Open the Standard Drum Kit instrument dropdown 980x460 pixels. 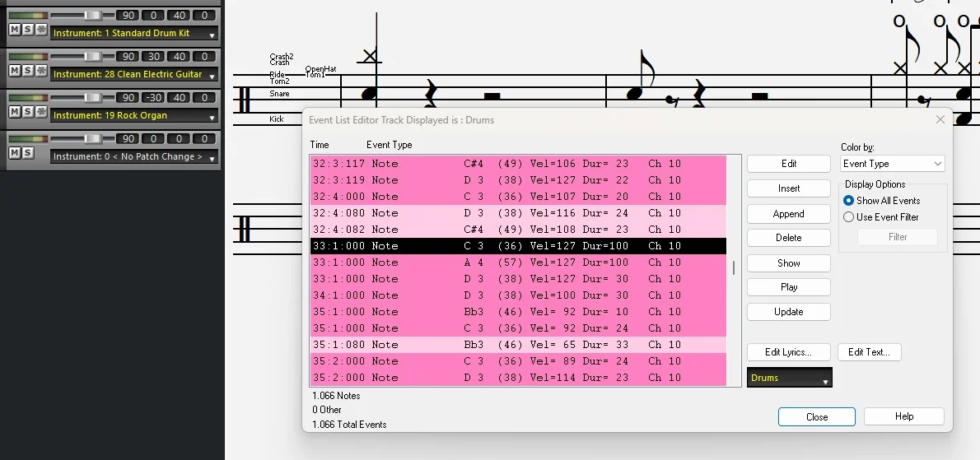click(x=133, y=34)
